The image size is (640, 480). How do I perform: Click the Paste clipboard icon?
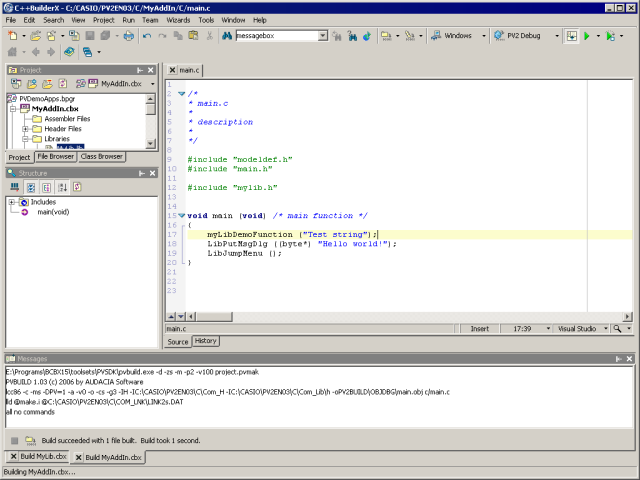[193, 36]
